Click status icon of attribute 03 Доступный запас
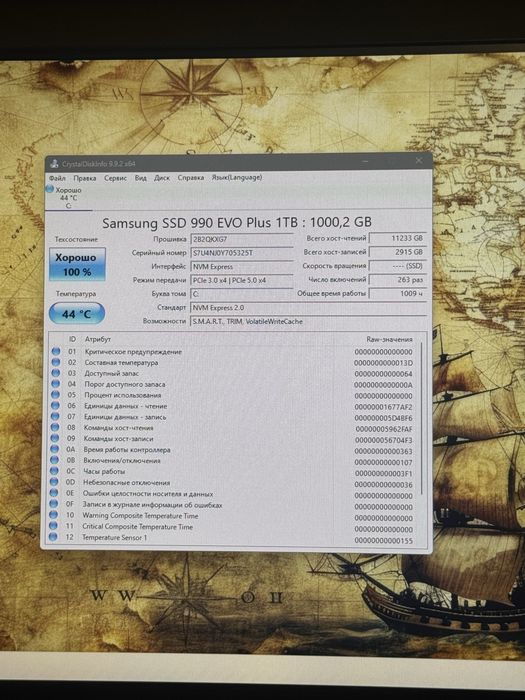This screenshot has width=525, height=700. [56, 373]
